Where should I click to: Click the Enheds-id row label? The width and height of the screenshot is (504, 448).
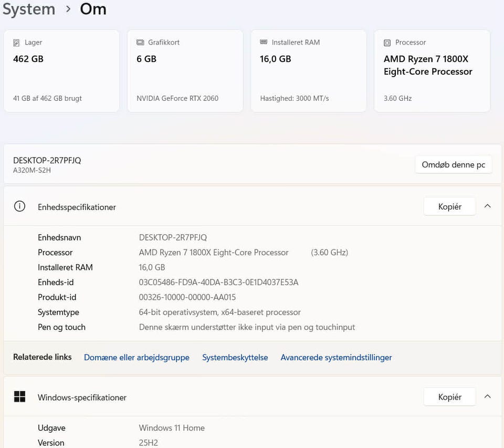coord(56,283)
